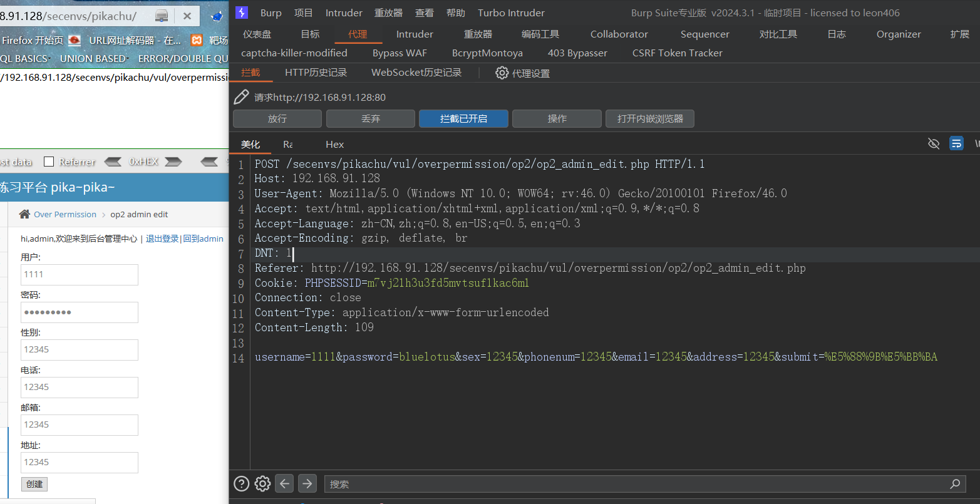Open Bypass WAF extension tab

point(400,53)
